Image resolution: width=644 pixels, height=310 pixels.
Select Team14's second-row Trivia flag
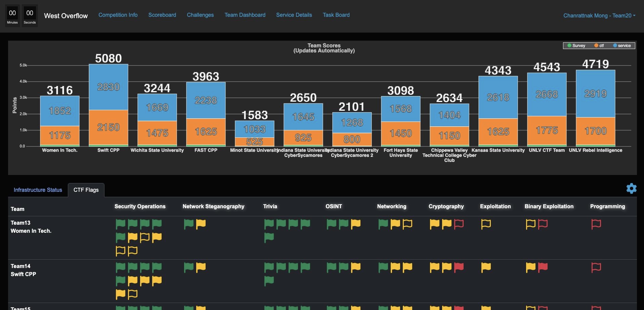tap(269, 281)
